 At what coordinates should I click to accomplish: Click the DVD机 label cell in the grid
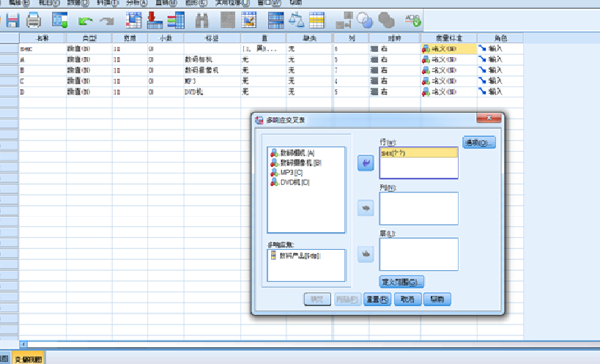click(x=212, y=92)
